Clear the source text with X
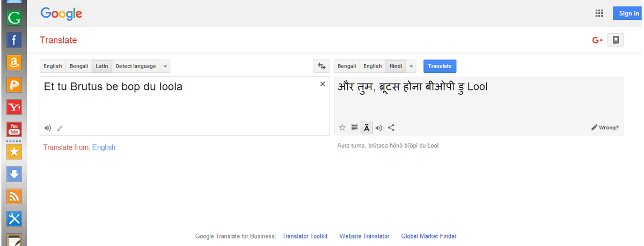Image resolution: width=644 pixels, height=246 pixels. coord(323,84)
